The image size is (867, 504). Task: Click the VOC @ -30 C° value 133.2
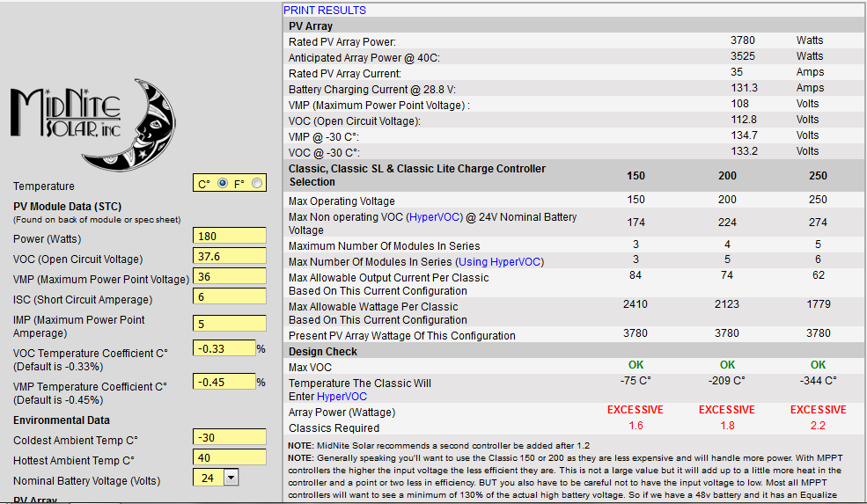pyautogui.click(x=745, y=151)
